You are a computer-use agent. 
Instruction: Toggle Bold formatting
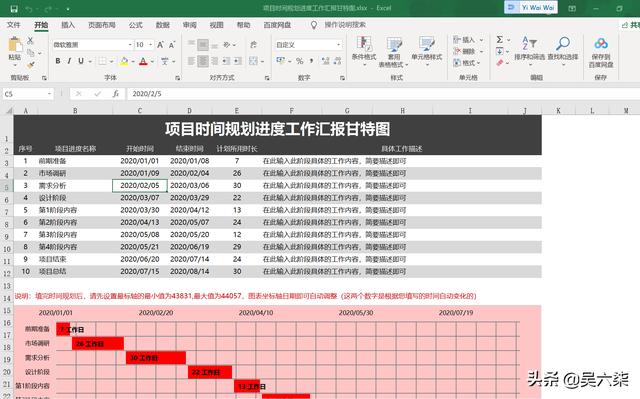[58, 61]
